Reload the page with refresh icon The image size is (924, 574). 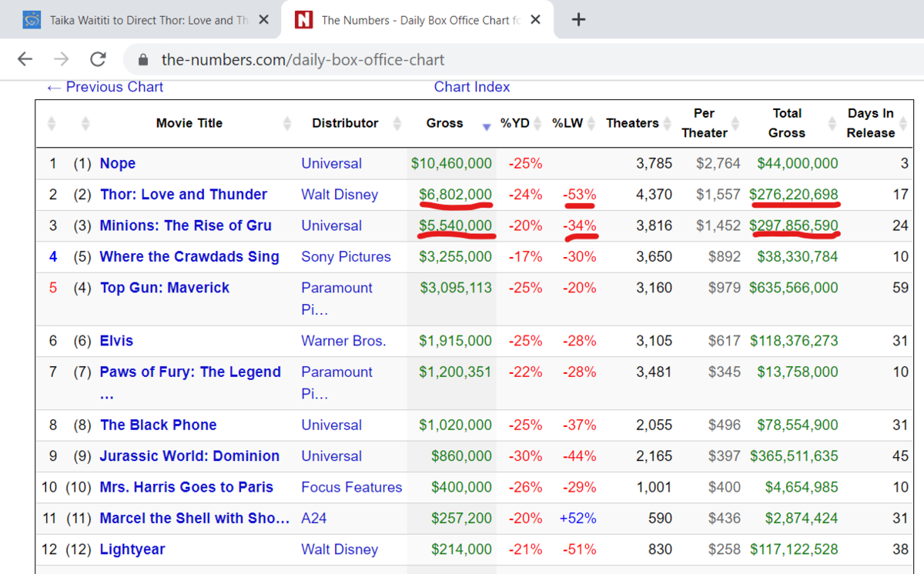pos(98,59)
